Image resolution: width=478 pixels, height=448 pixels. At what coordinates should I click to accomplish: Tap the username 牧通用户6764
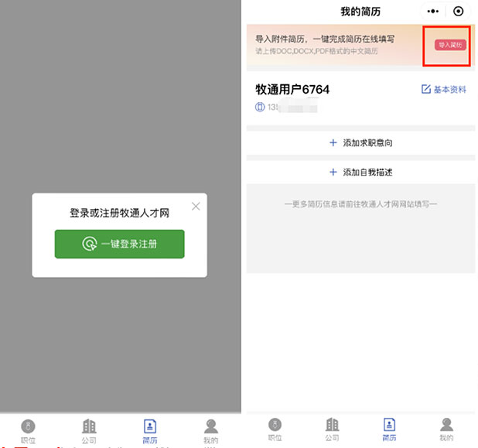(292, 90)
